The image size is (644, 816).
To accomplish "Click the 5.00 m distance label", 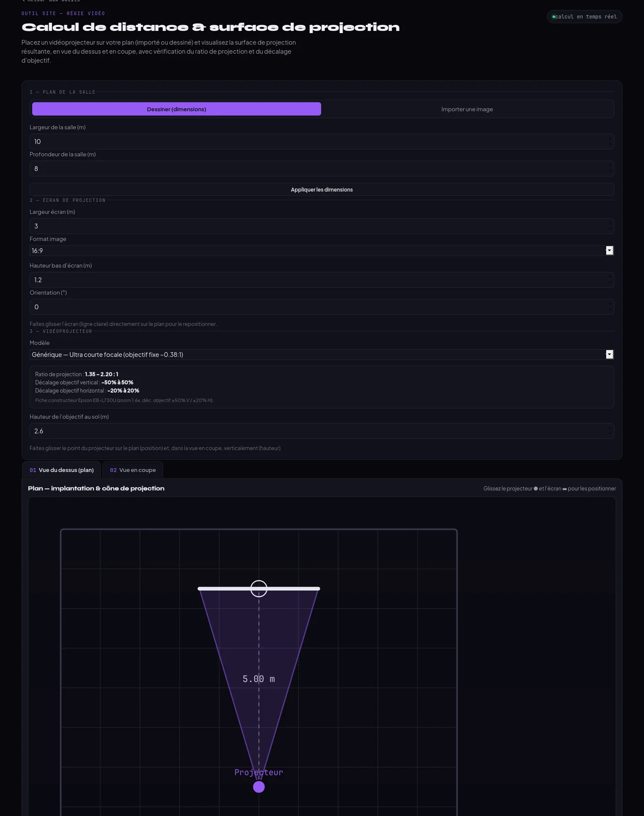I will [x=259, y=679].
